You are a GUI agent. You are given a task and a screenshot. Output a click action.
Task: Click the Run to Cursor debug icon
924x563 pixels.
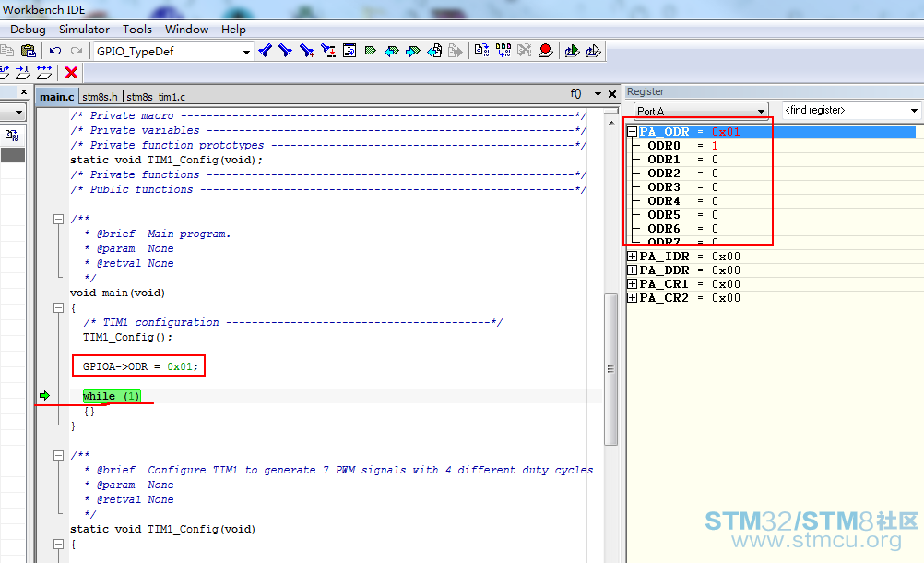coord(23,73)
